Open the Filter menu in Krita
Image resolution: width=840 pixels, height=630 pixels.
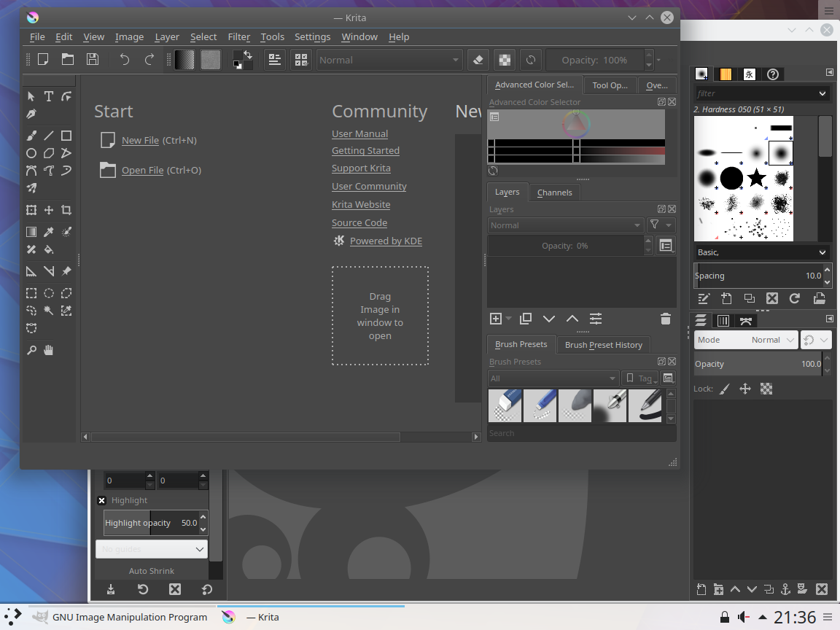239,37
